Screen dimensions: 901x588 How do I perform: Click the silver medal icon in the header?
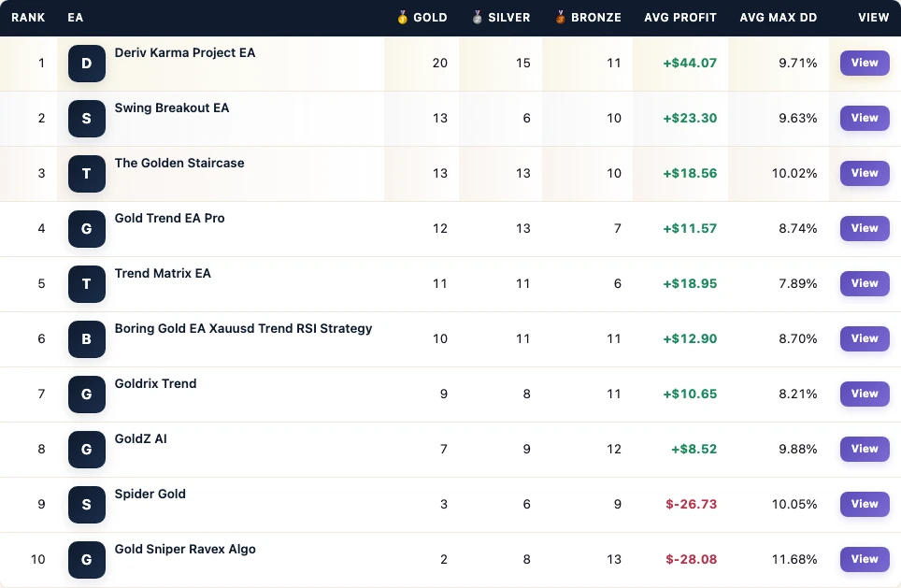(477, 17)
